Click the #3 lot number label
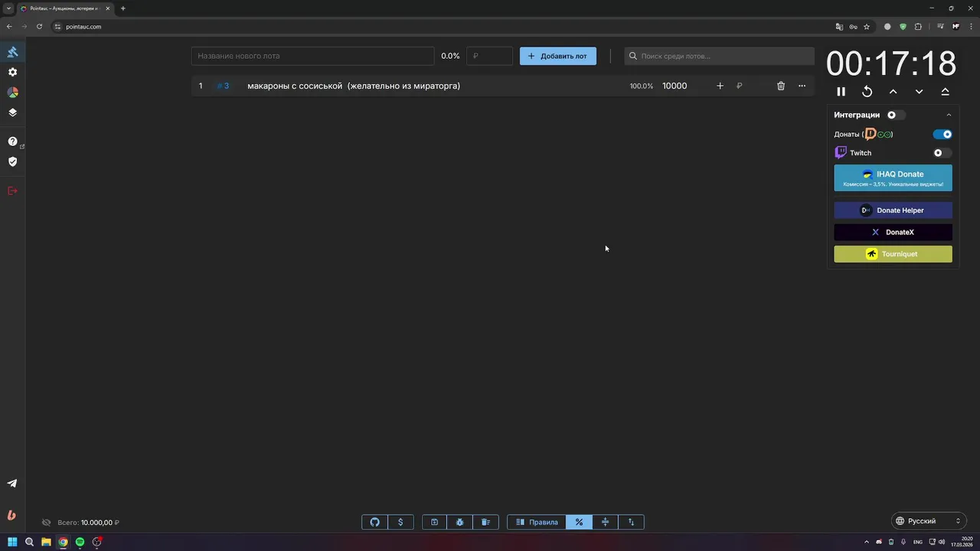980x551 pixels. click(223, 86)
